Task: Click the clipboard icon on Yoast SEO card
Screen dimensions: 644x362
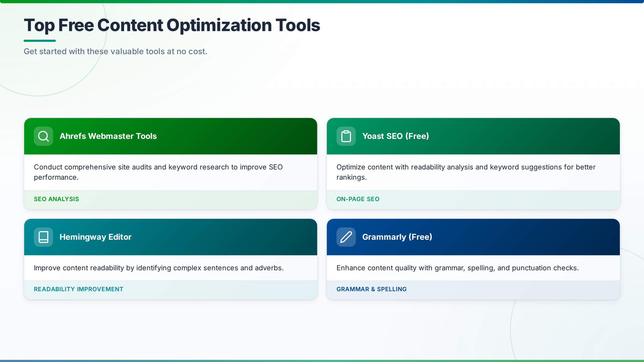Action: pyautogui.click(x=346, y=136)
